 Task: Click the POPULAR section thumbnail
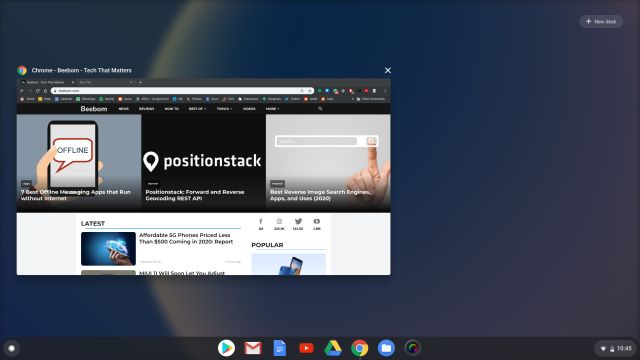(x=289, y=264)
